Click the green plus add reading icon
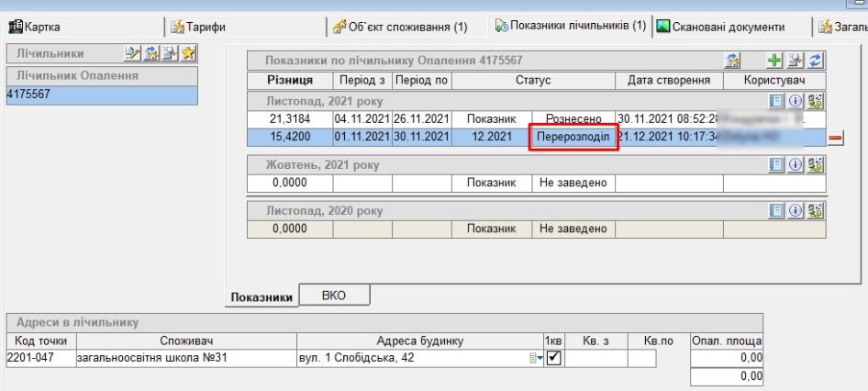The height and width of the screenshot is (391, 868). 776,61
